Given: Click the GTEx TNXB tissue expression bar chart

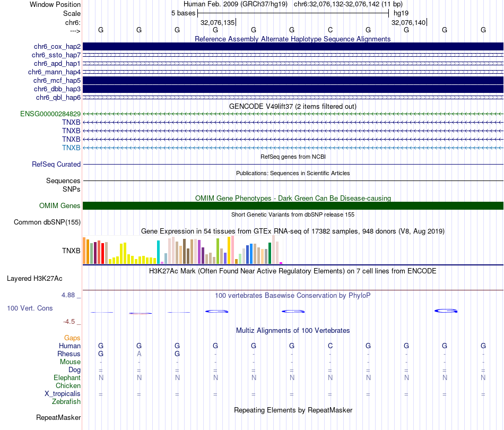Looking at the screenshot, I should (x=183, y=251).
